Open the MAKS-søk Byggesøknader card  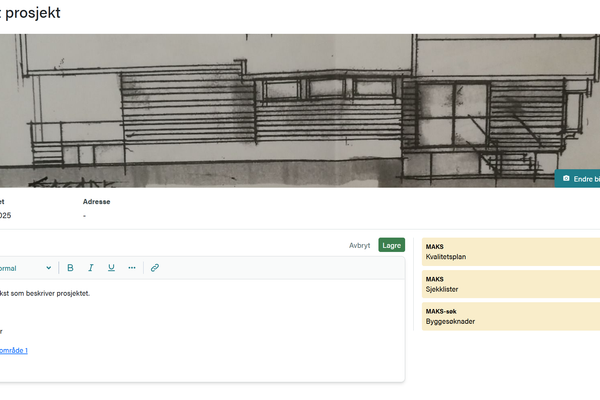point(511,317)
